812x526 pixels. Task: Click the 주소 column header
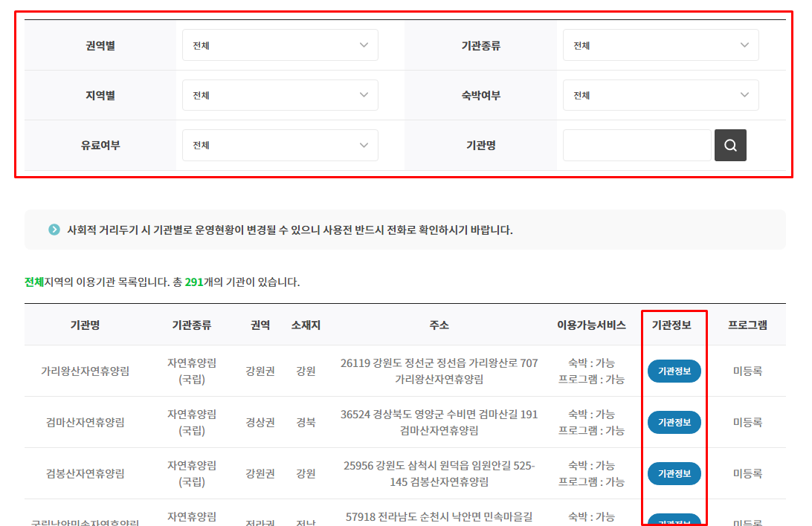click(437, 325)
